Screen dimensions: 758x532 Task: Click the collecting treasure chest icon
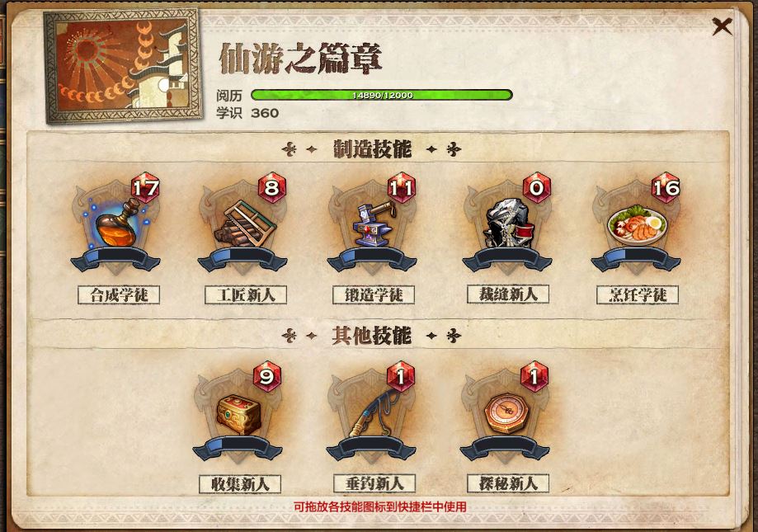point(238,414)
